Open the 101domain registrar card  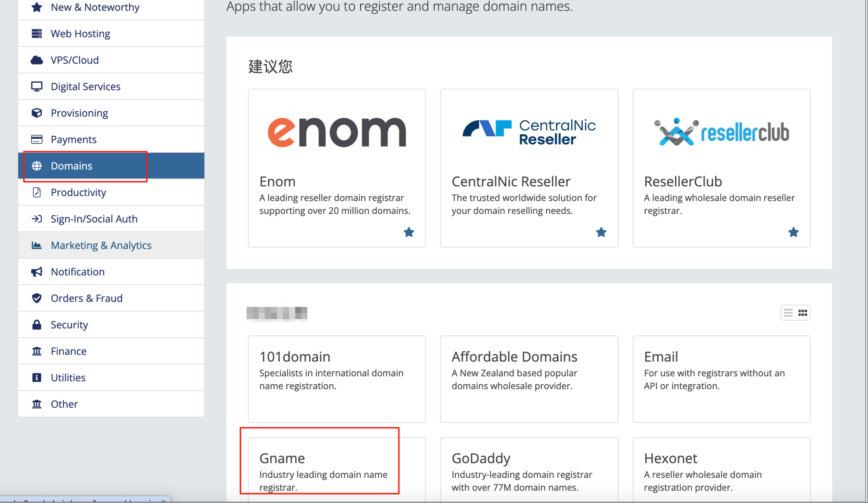(337, 379)
